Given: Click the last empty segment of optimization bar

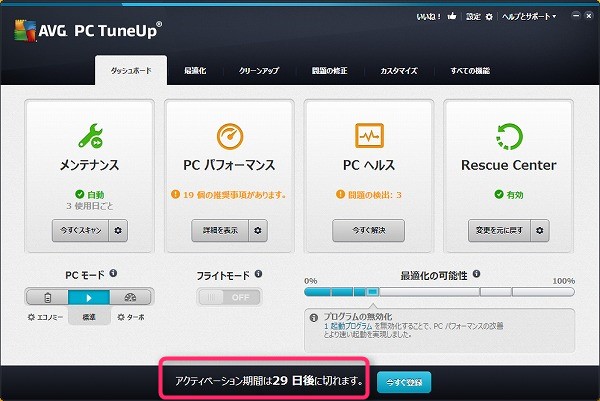Looking at the screenshot, I should tap(543, 292).
